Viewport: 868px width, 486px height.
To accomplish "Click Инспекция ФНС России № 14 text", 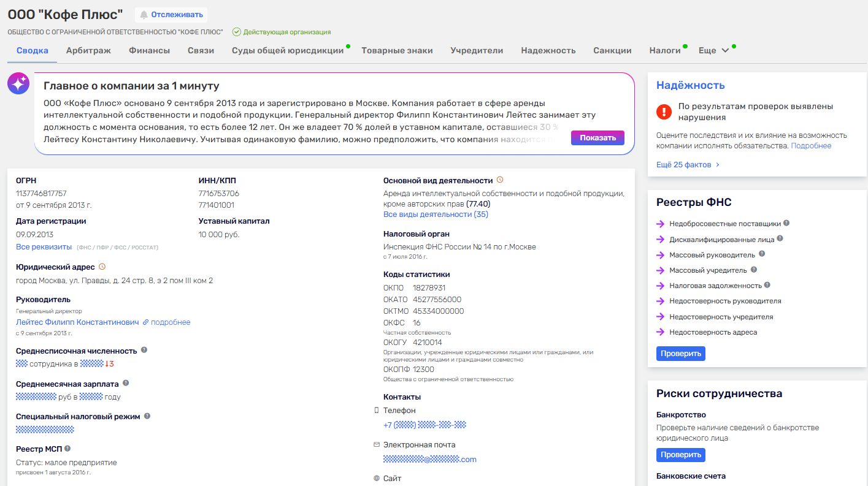I will (459, 247).
